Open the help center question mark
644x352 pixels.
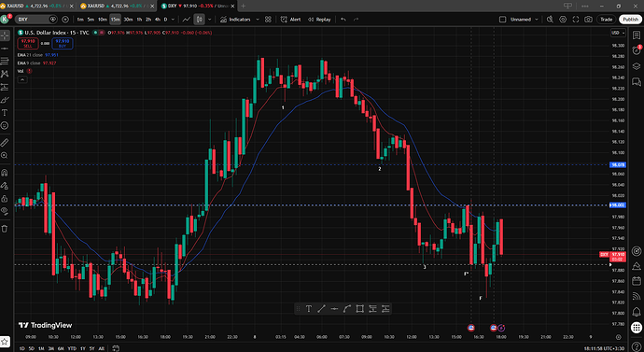637,347
